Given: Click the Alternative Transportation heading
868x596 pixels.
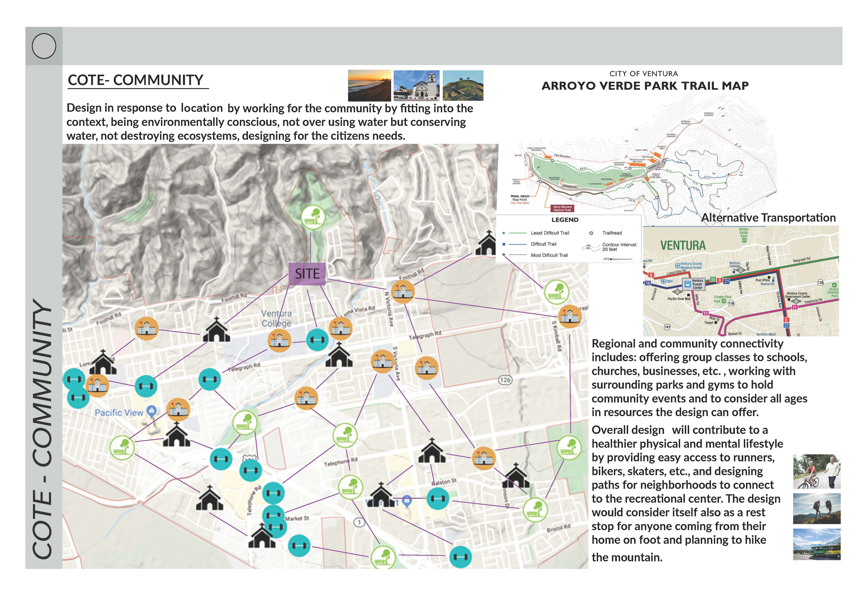Looking at the screenshot, I should [x=768, y=218].
